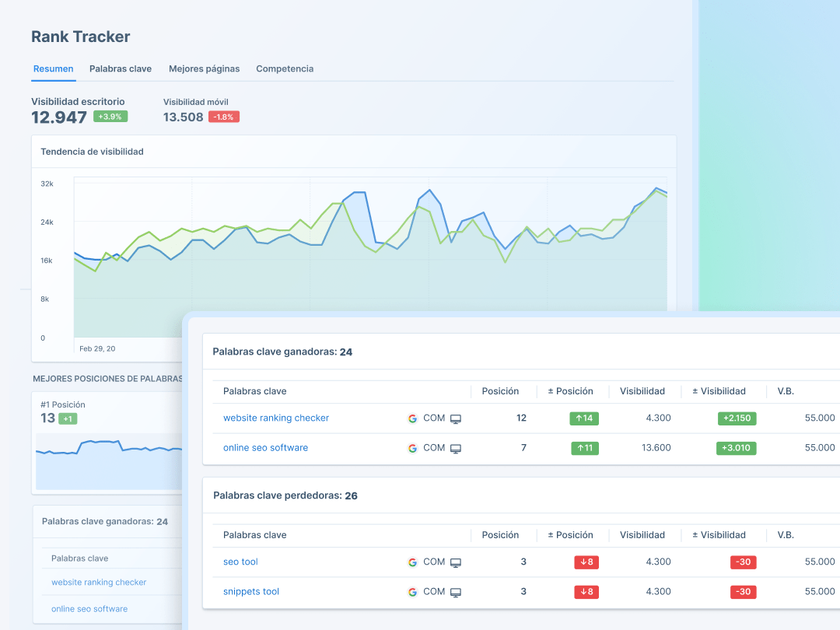Screen dimensions: 840x630
Task: Click the green +3.9% desktop visibility badge
Action: pyautogui.click(x=110, y=117)
